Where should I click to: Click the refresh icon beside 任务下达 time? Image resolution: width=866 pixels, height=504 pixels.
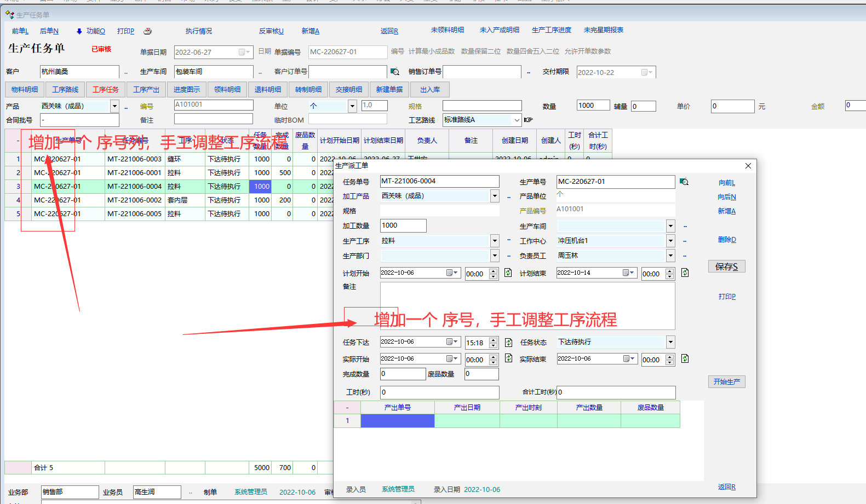point(508,343)
